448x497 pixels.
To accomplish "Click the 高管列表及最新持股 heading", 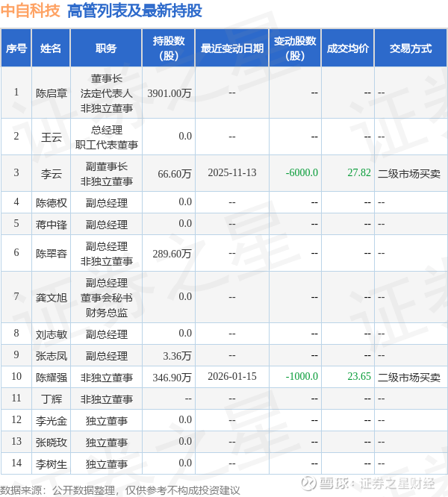I will (134, 10).
